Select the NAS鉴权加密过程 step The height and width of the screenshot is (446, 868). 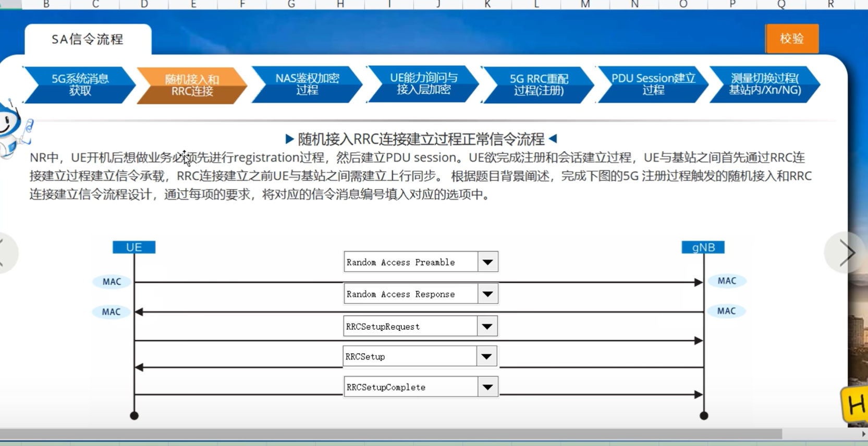click(307, 84)
